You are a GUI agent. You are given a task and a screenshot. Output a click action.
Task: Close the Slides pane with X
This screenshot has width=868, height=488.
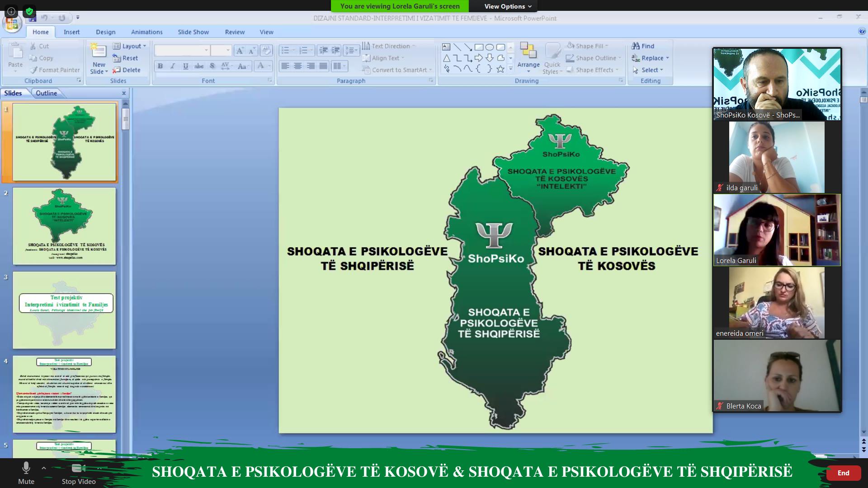click(x=124, y=93)
